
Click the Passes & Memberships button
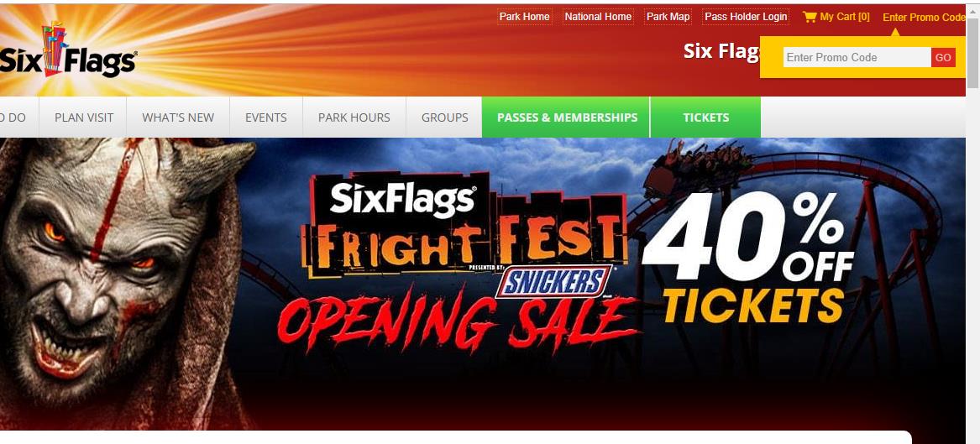pyautogui.click(x=566, y=118)
